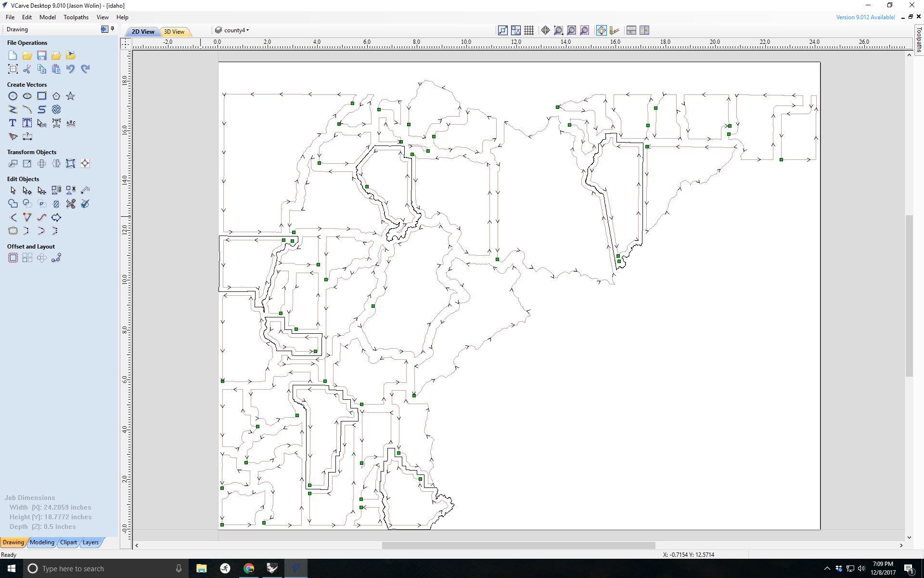
Task: Open the Vector Validator checkmark tool
Action: pos(85,204)
